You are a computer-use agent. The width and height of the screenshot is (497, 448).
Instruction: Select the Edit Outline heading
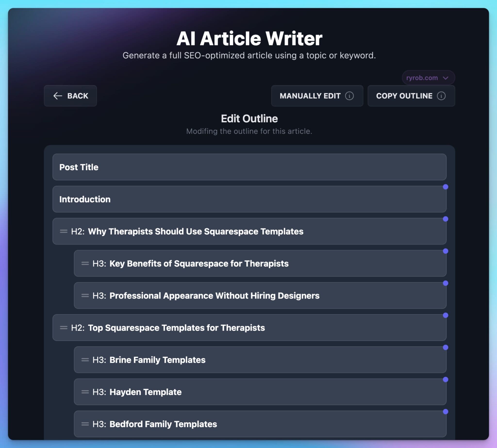[249, 118]
